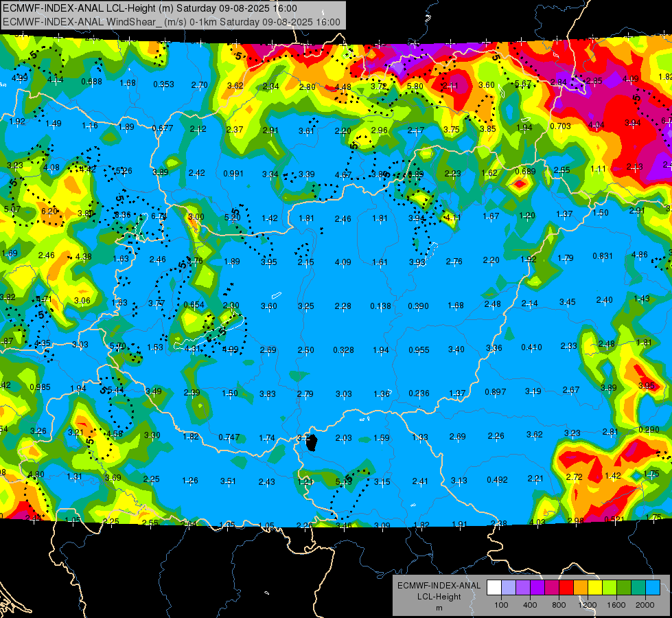Click the wind shear value 0.991
The image size is (672, 618).
(233, 174)
